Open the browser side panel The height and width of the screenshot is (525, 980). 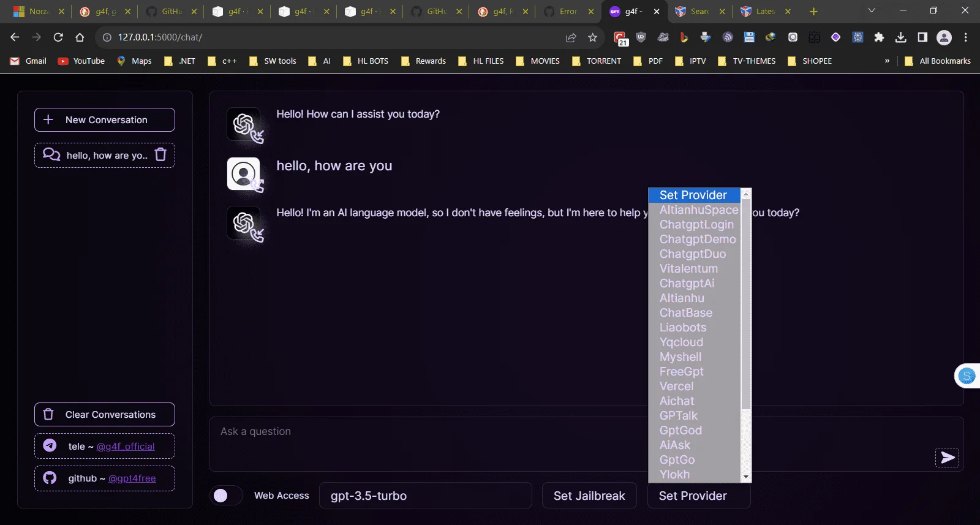(922, 37)
